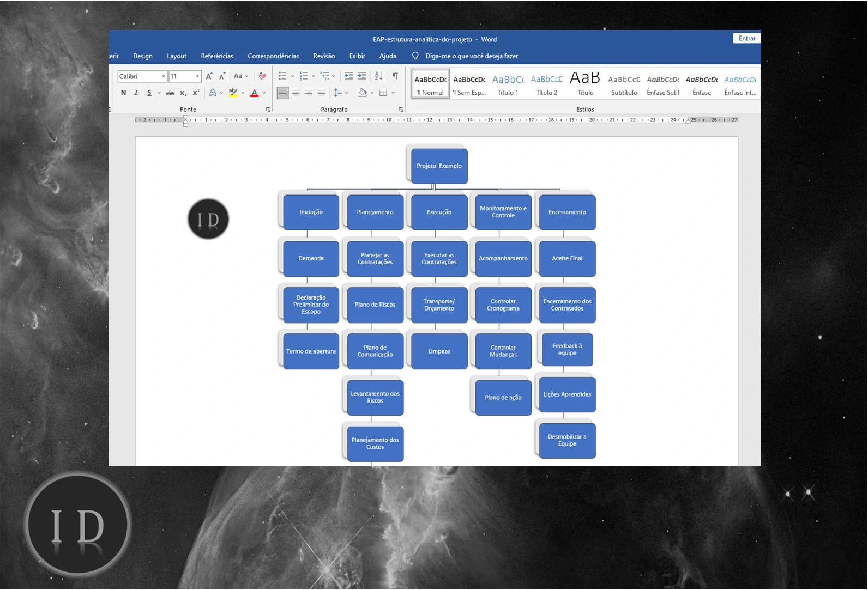Viewport: 868px width, 590px height.
Task: Open the Referências tab
Action: (x=216, y=56)
